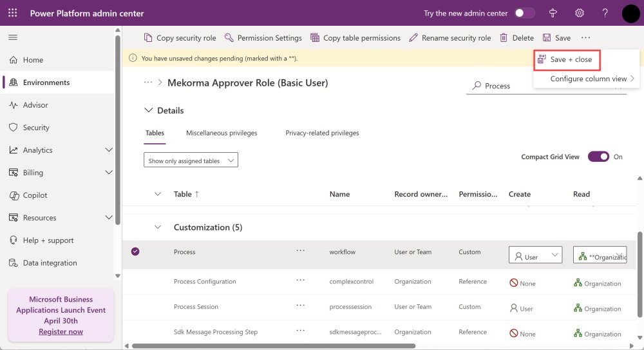This screenshot has height=350, width=644.
Task: Open Show only assigned tables dropdown
Action: (191, 160)
